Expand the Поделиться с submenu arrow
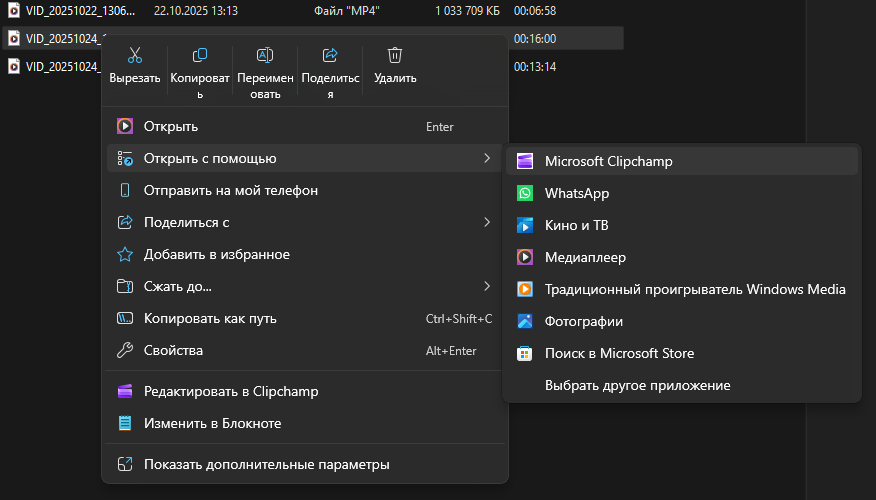 click(x=487, y=222)
